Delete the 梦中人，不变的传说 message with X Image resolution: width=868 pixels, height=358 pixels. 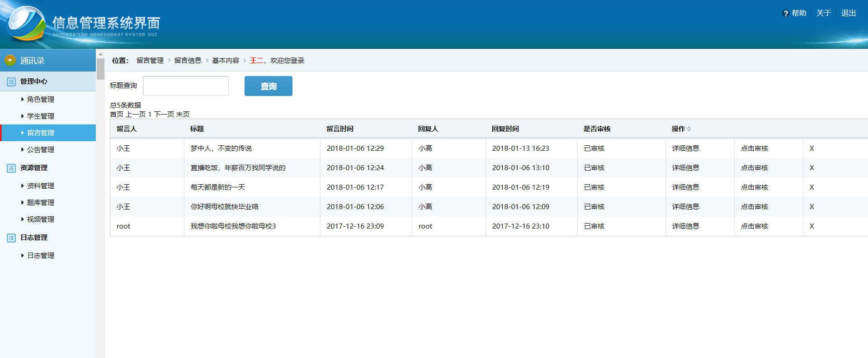click(811, 148)
